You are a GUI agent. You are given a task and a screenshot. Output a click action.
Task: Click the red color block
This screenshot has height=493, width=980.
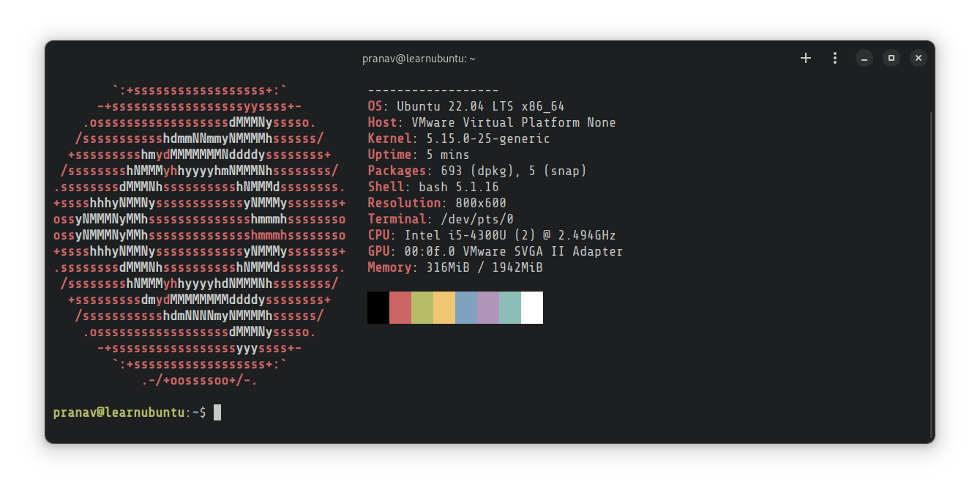[x=400, y=307]
